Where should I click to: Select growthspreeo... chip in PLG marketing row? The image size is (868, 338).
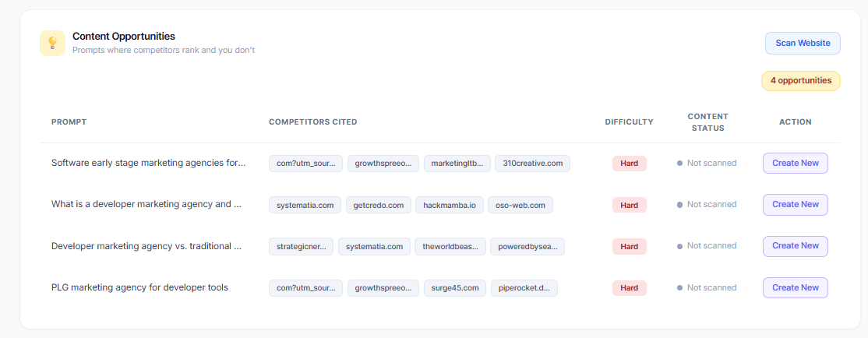(x=383, y=288)
